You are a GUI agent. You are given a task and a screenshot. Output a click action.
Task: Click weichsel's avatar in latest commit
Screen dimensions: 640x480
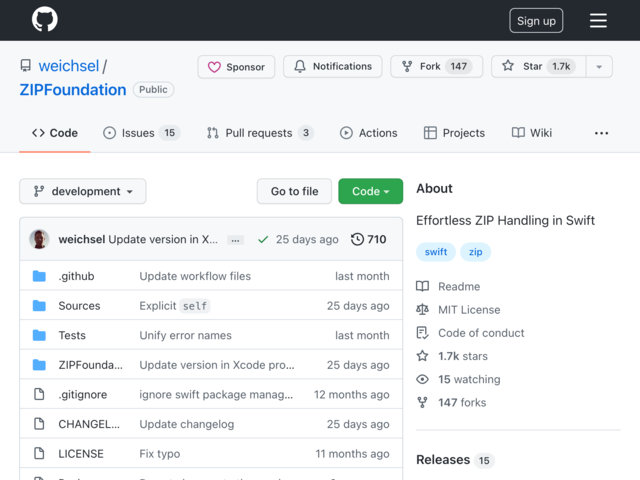pyautogui.click(x=39, y=239)
